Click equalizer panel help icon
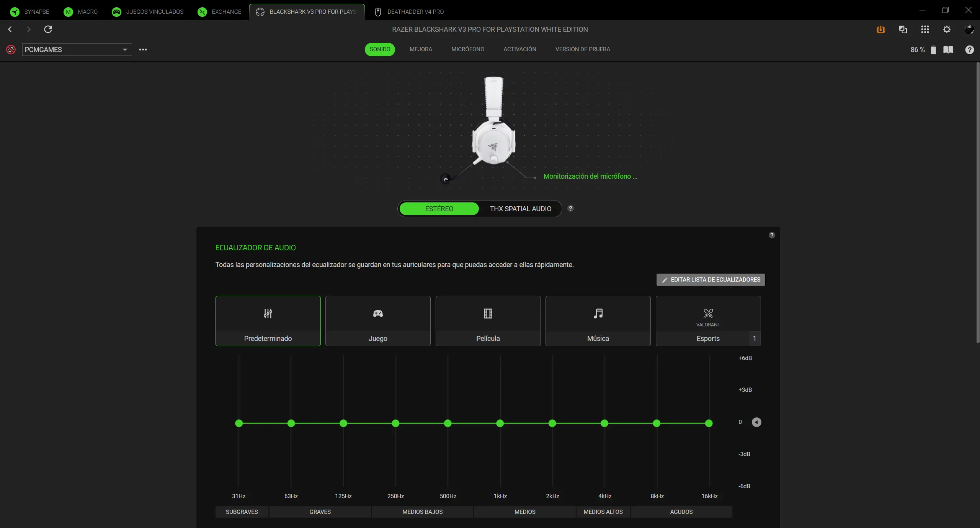This screenshot has height=528, width=980. [x=772, y=235]
